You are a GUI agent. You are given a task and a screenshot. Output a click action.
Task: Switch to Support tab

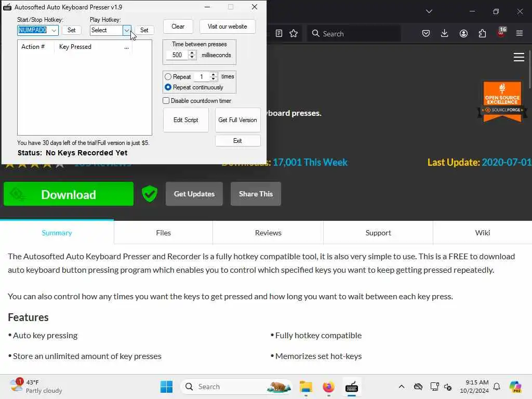point(378,233)
